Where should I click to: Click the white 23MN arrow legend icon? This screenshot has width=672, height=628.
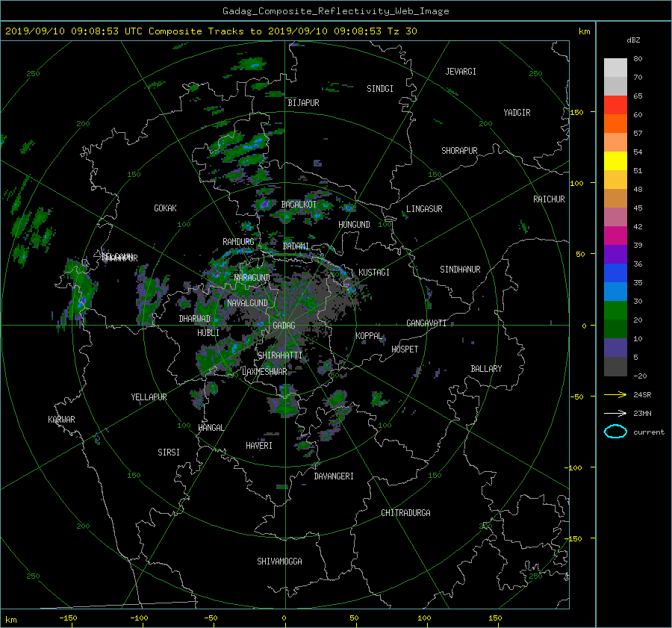pos(615,413)
